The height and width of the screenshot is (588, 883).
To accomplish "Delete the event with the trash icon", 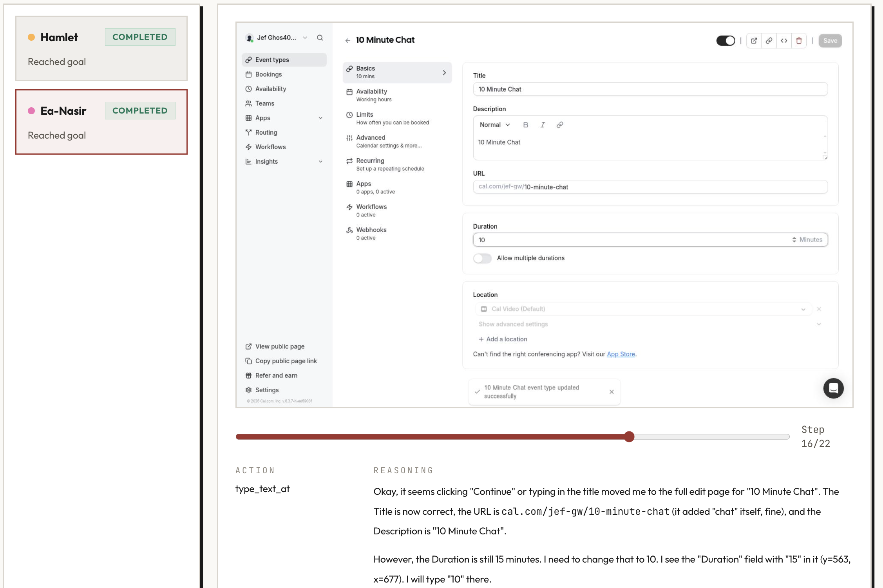I will click(x=799, y=40).
